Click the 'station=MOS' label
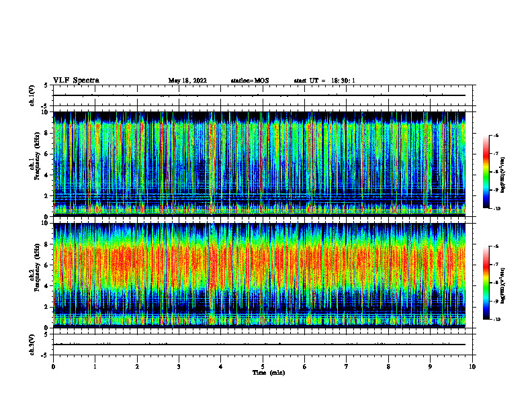 (250, 81)
